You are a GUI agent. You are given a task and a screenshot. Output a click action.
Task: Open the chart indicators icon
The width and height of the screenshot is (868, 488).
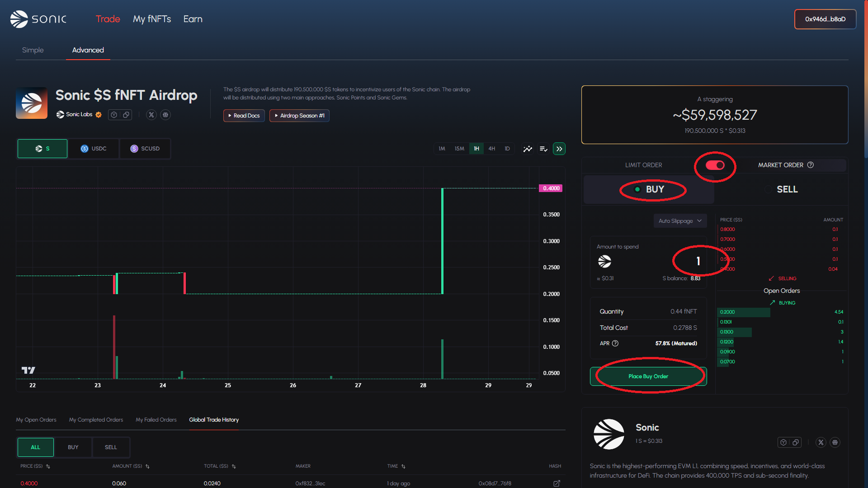click(x=528, y=149)
